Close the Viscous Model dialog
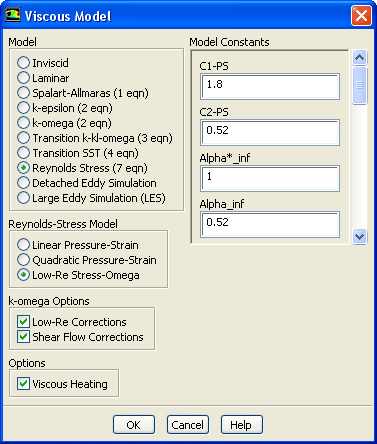 point(361,15)
